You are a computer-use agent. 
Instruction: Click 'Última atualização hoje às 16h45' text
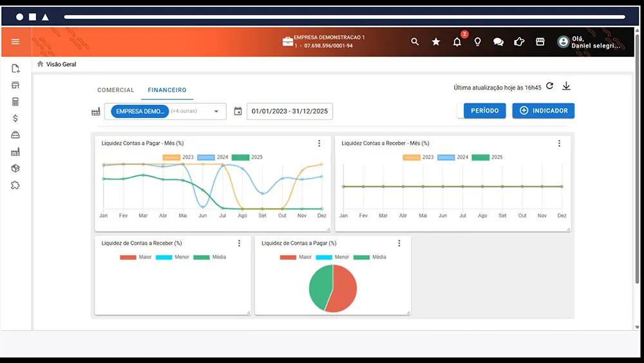click(497, 88)
